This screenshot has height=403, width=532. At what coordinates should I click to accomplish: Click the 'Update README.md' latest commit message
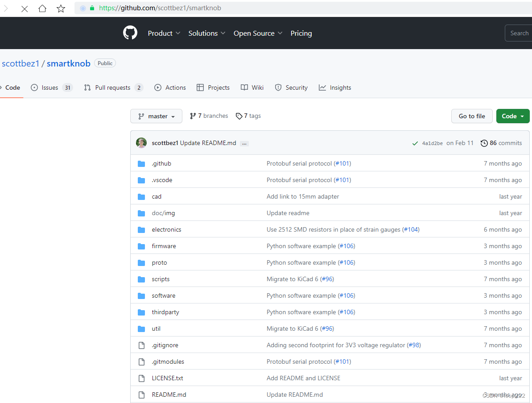pos(208,143)
